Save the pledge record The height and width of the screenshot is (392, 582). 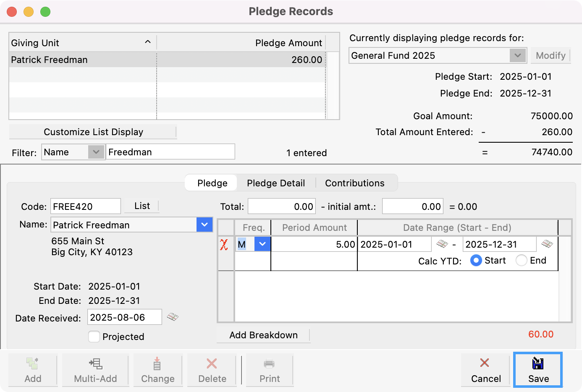coord(538,369)
